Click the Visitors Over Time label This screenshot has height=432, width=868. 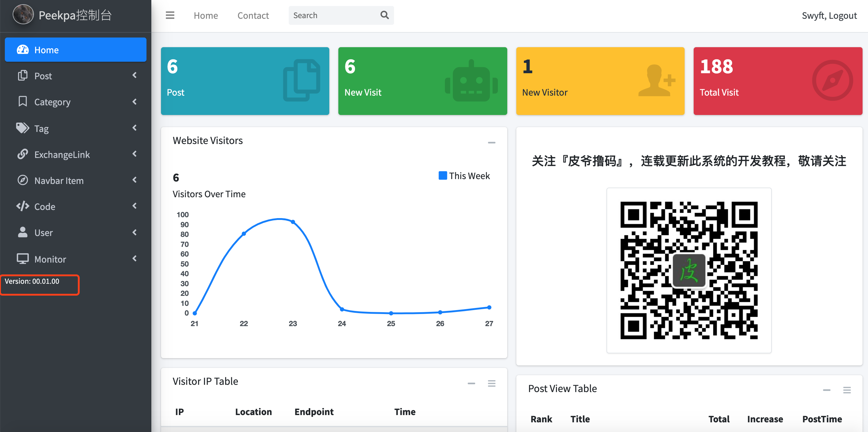(x=209, y=194)
